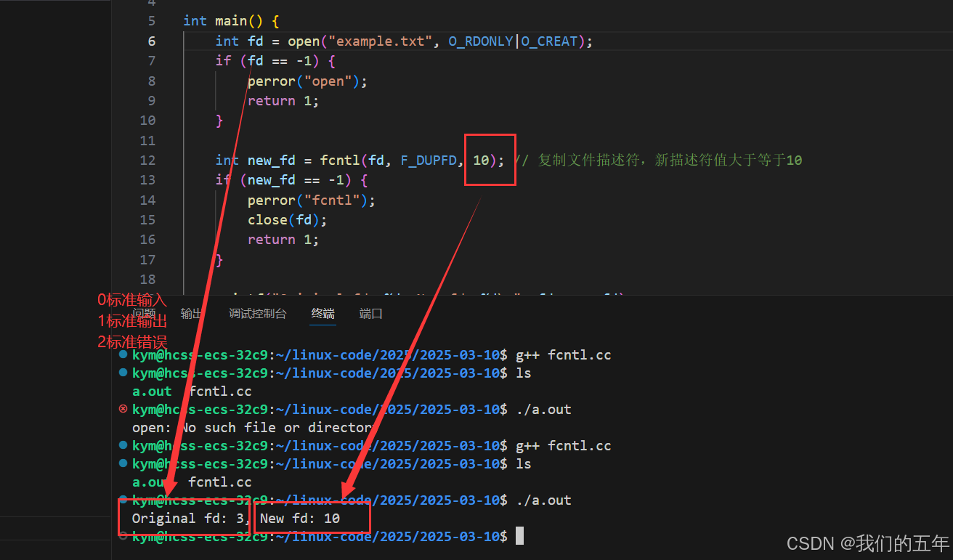Click the decoration circle next to the second ls command
953x560 pixels.
pos(122,463)
